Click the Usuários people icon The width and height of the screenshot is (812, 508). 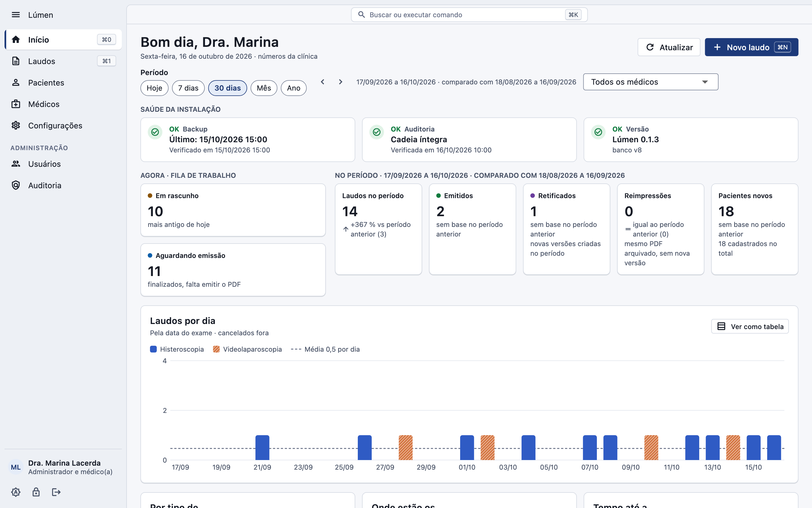point(16,164)
